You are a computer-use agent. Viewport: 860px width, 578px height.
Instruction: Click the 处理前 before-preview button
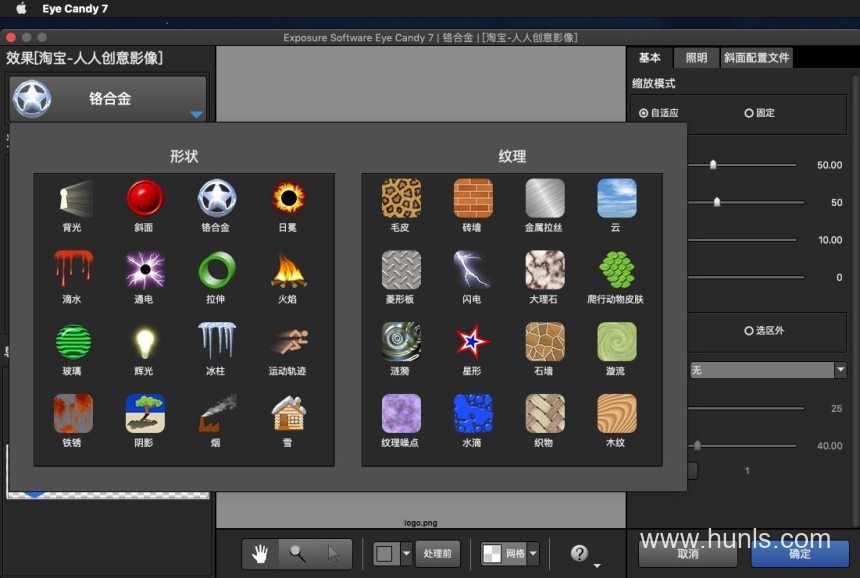(x=437, y=553)
